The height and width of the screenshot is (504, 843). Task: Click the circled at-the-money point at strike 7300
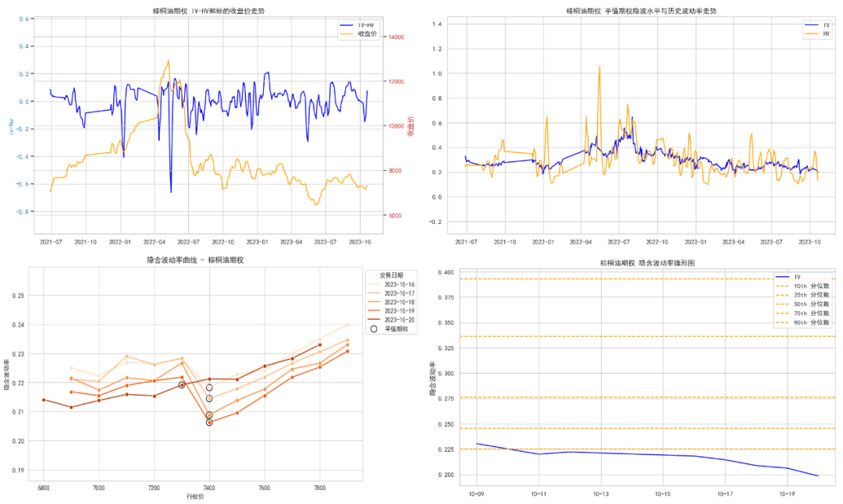click(182, 385)
